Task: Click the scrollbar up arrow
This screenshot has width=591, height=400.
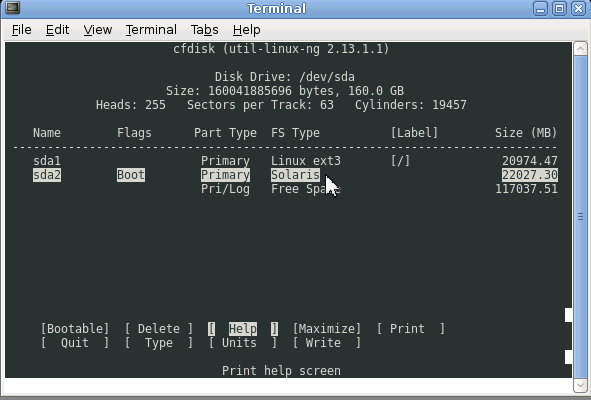Action: point(580,49)
